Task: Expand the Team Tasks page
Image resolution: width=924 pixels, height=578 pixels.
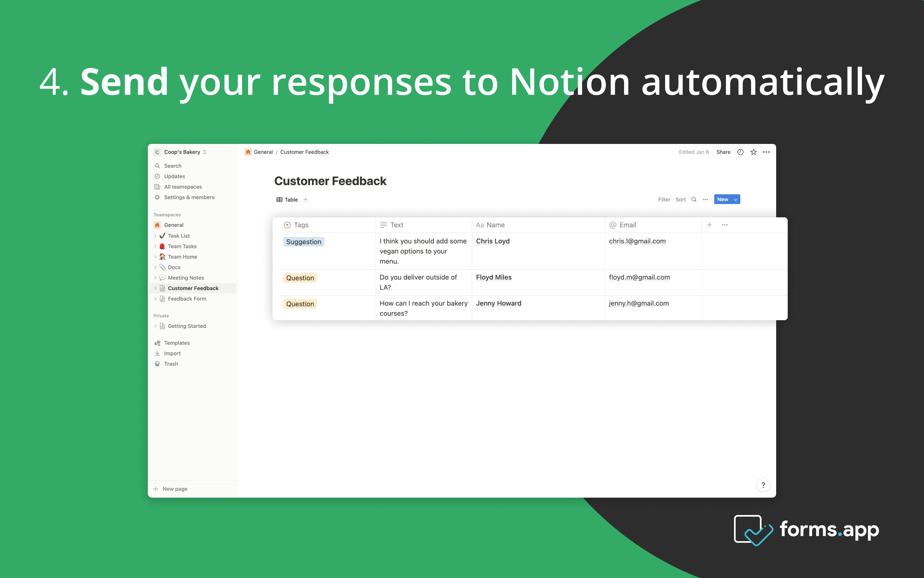Action: [155, 246]
